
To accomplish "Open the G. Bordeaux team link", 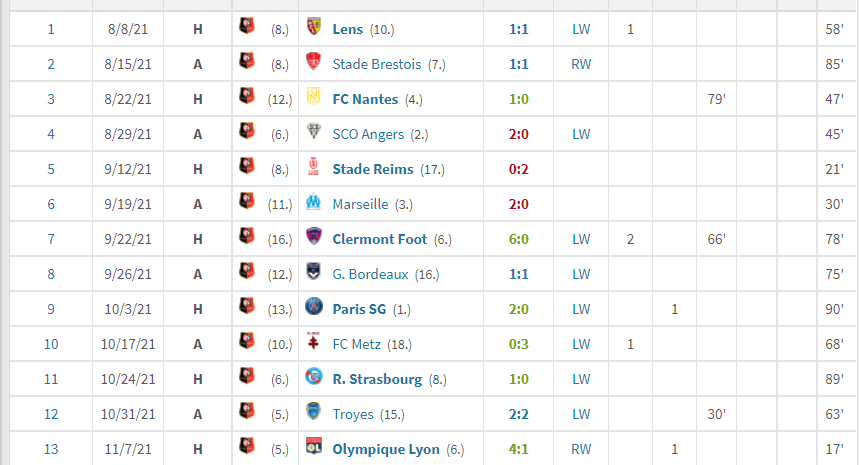I will [x=370, y=274].
